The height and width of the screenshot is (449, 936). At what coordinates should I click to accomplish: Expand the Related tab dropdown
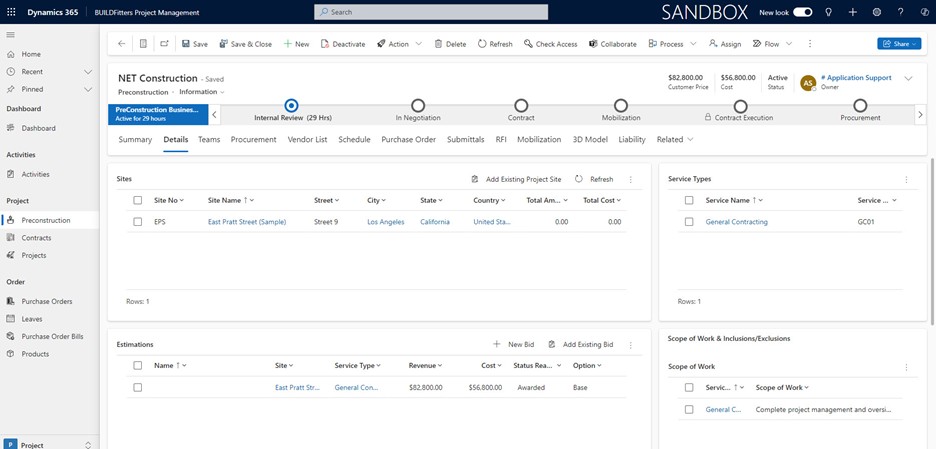click(675, 140)
